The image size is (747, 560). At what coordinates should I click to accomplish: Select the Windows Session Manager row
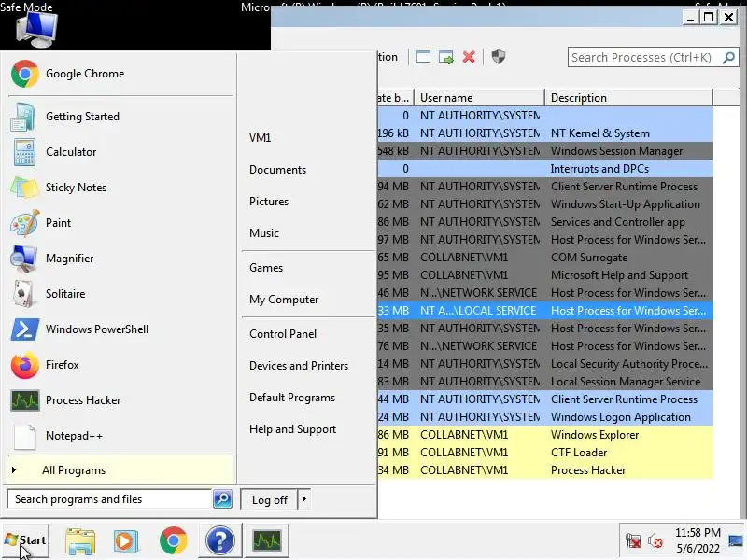pyautogui.click(x=545, y=151)
